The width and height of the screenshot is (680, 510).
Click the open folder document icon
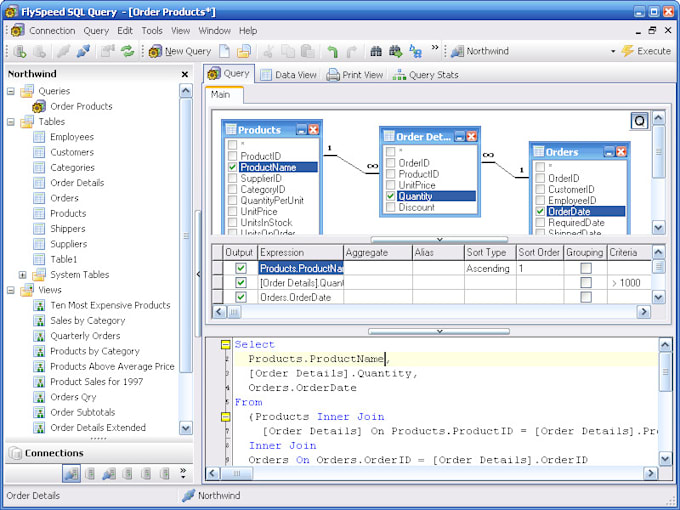point(244,51)
